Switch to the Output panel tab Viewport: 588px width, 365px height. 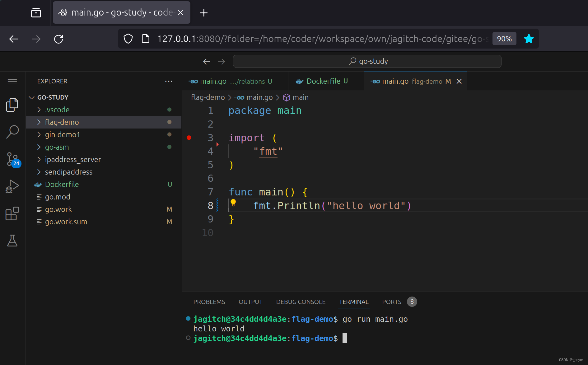click(250, 302)
